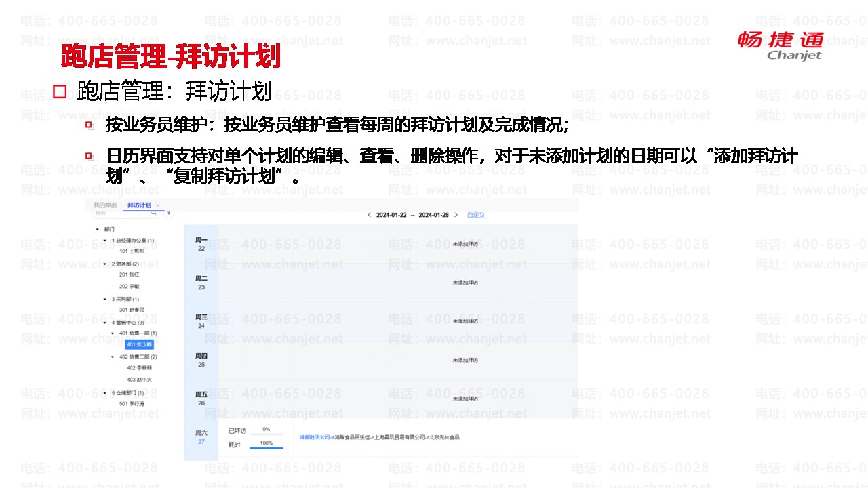Select employee 201 张红 in the tree

point(130,274)
